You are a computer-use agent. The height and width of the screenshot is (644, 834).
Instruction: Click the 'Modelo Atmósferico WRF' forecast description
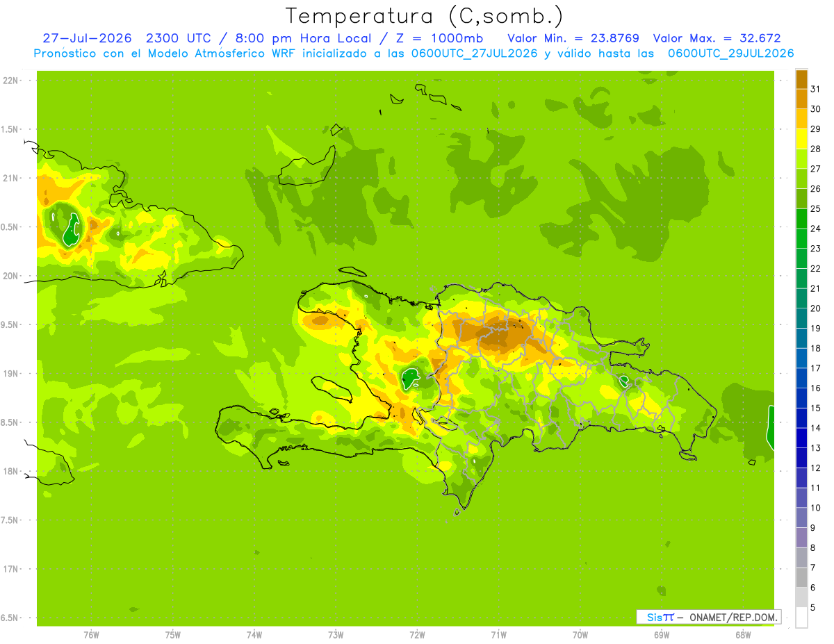click(x=213, y=53)
